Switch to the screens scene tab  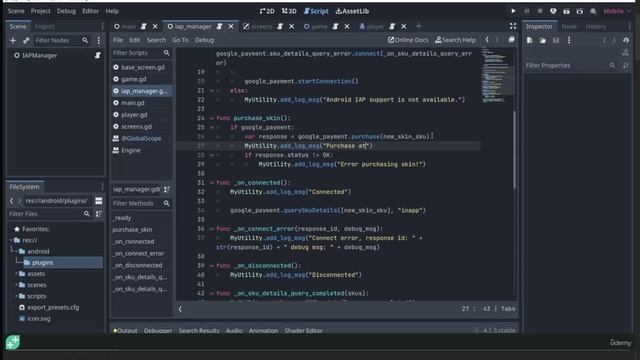262,27
